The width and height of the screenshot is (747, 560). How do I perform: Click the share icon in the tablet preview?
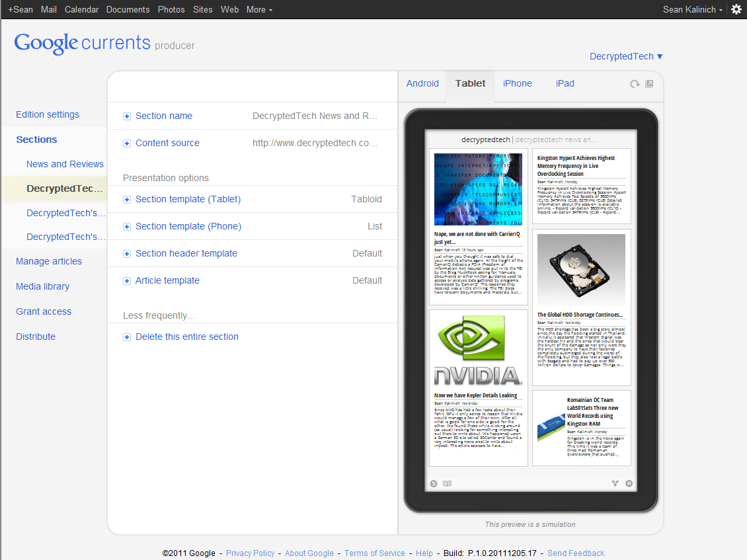point(615,483)
